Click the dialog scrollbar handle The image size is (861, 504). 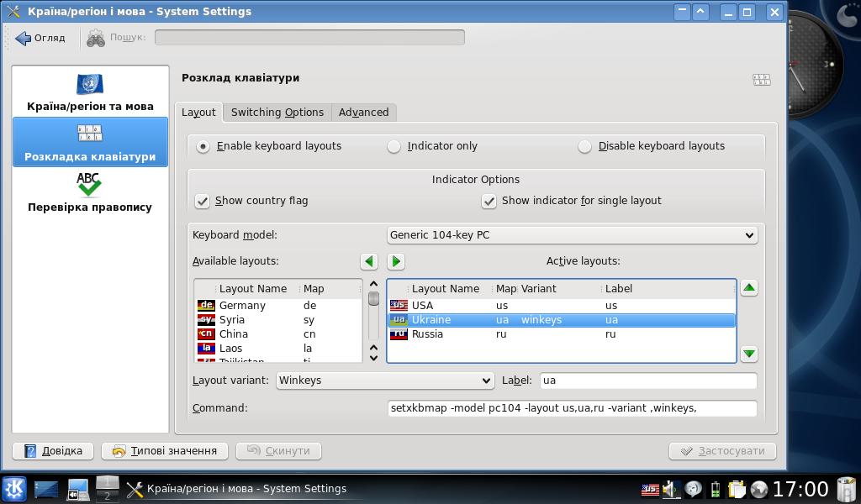pyautogui.click(x=373, y=298)
